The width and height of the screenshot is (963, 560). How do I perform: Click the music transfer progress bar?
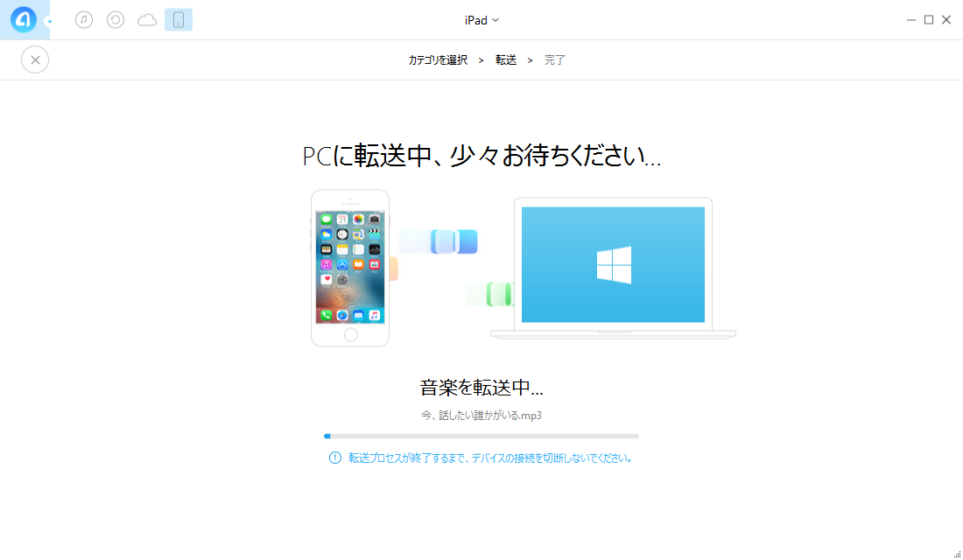click(481, 436)
